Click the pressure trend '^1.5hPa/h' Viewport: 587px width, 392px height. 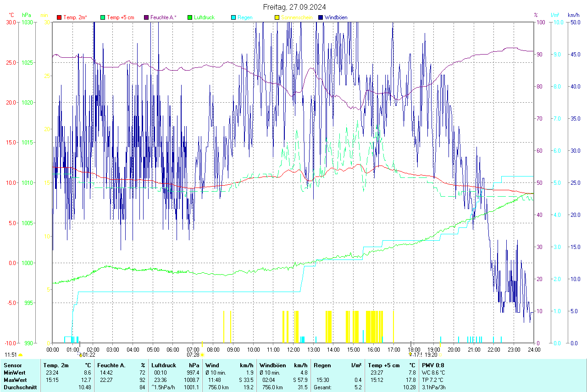point(163,387)
